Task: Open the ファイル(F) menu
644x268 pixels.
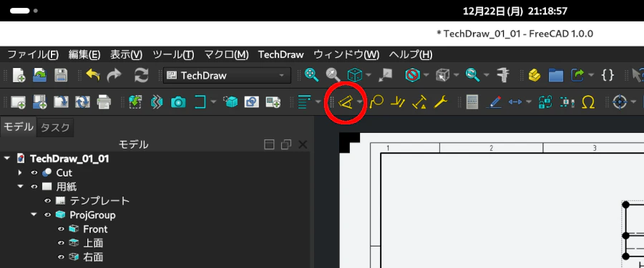Action: 33,54
